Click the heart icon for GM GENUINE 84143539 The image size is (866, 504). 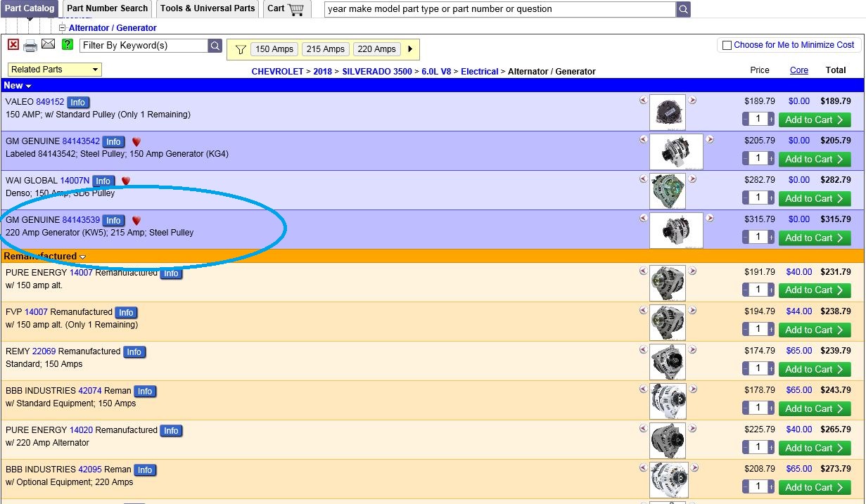(x=136, y=220)
